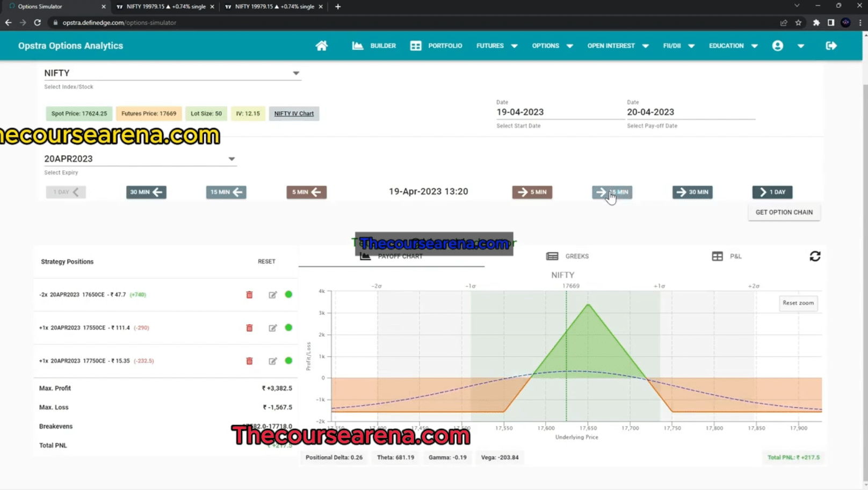This screenshot has width=868, height=490.
Task: Expand the account dropdown arrow
Action: pos(800,46)
